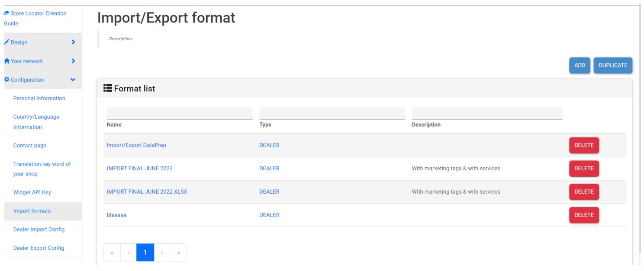Screen dimensions: 644x271
Task: Open Import/Export DataPrep format
Action: point(136,145)
